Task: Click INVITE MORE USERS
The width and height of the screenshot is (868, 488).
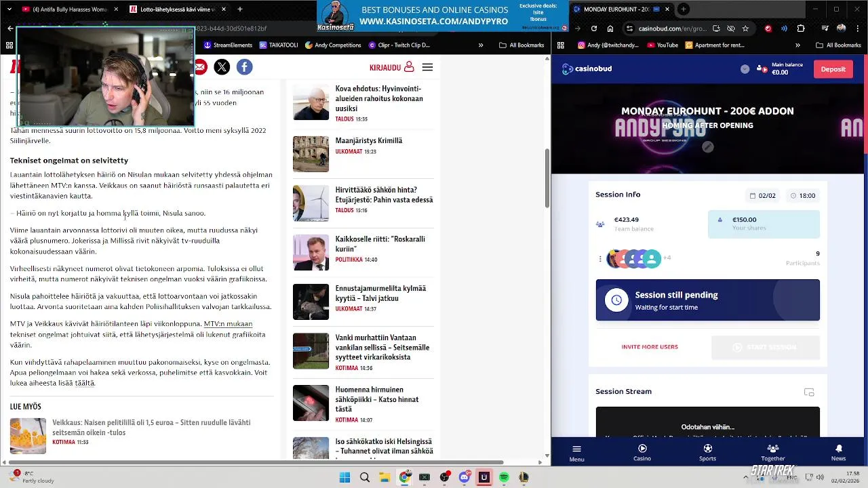Action: (x=650, y=347)
